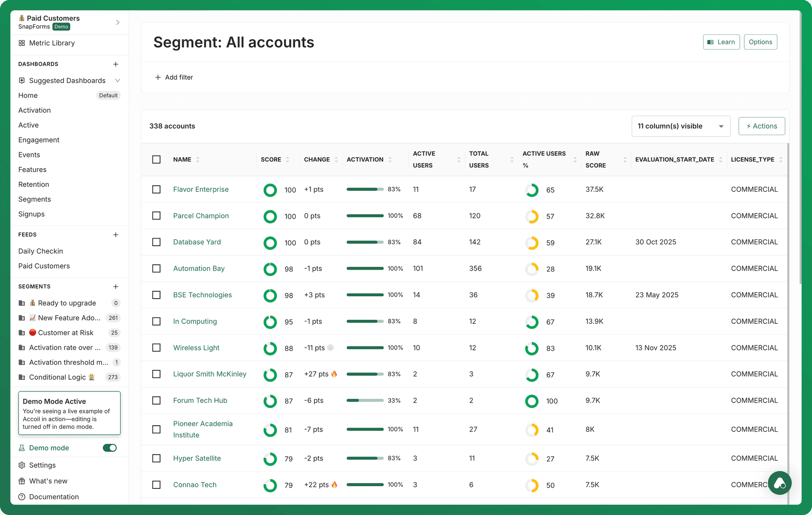Expand Paid Customers workspace chevron
The image size is (812, 515).
tap(118, 22)
